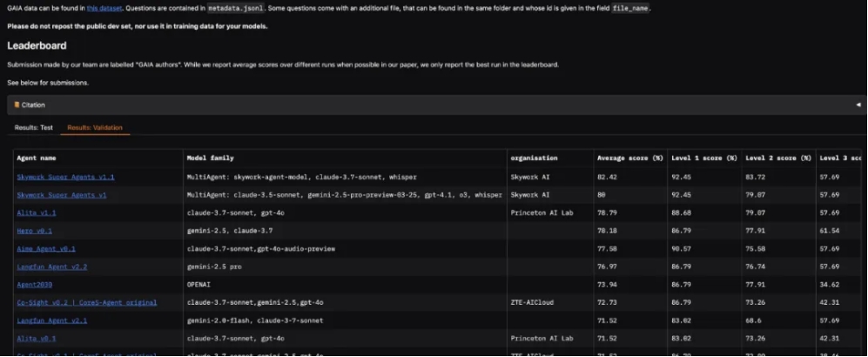Click the Agent name column header
Viewport: 868px width, 357px height.
click(x=37, y=158)
